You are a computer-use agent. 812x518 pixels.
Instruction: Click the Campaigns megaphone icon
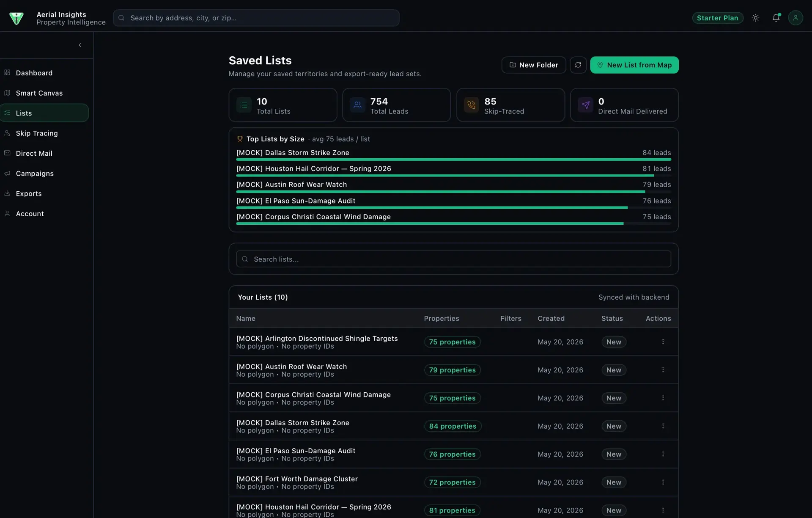point(7,173)
